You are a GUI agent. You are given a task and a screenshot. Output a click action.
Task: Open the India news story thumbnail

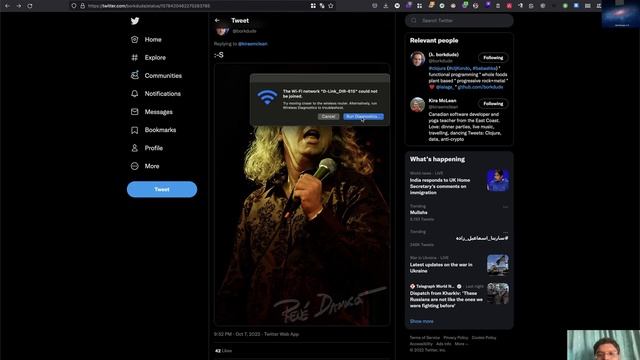pyautogui.click(x=498, y=180)
